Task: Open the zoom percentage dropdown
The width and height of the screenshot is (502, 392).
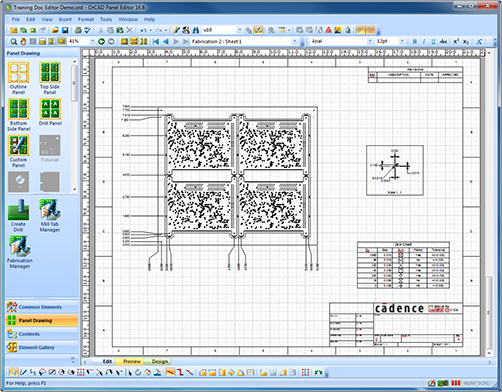Action: (92, 41)
